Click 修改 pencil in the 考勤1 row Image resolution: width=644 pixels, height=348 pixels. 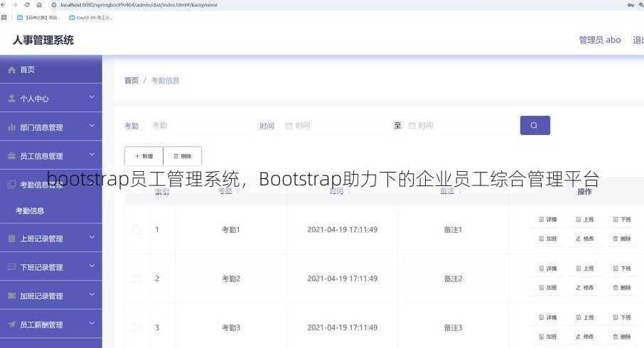[x=584, y=239]
